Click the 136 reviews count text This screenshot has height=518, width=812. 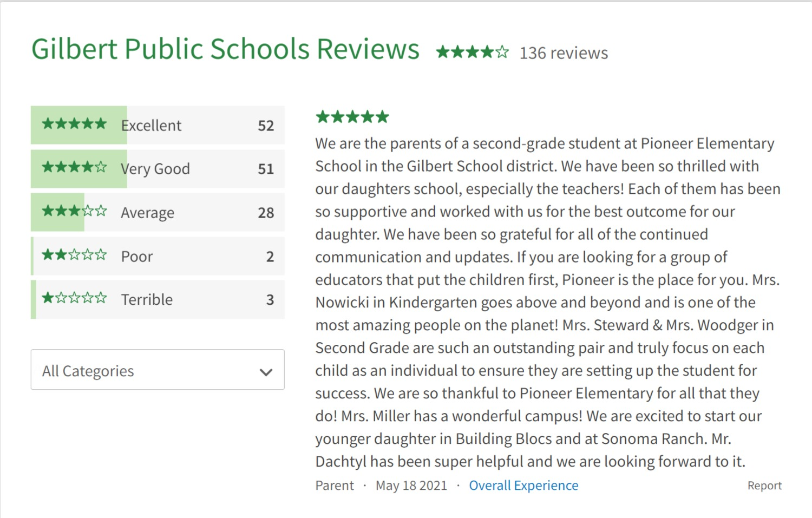click(x=563, y=53)
